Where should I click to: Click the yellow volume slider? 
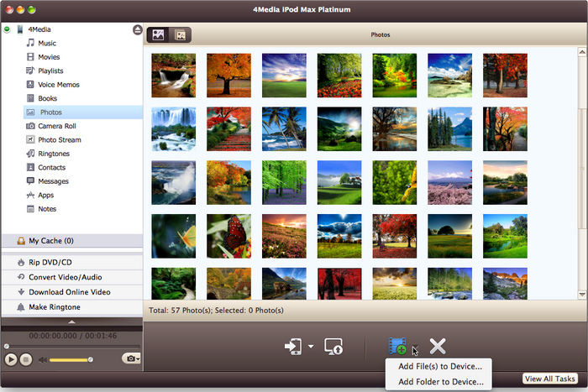point(69,359)
